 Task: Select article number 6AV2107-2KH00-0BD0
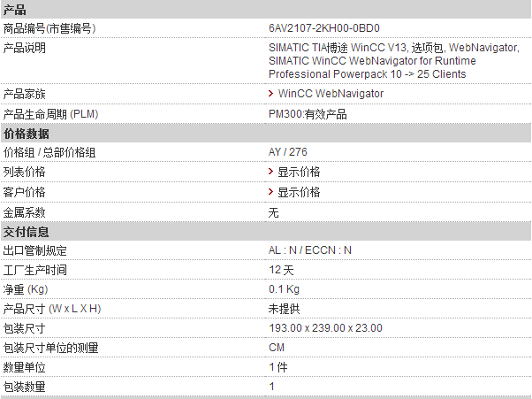click(x=324, y=27)
